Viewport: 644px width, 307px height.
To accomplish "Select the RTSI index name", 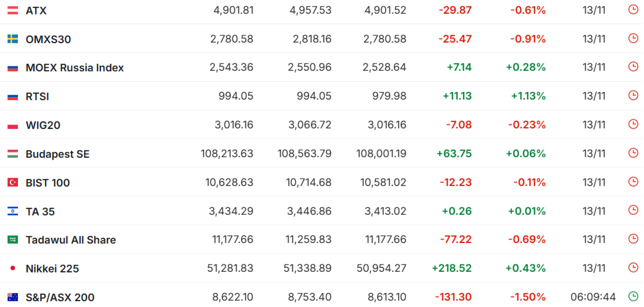I will pos(37,96).
